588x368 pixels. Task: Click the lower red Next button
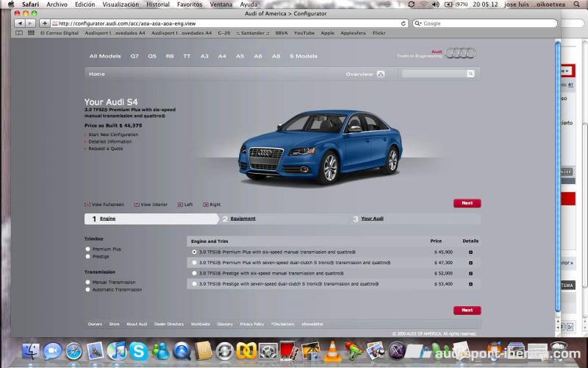tap(467, 310)
